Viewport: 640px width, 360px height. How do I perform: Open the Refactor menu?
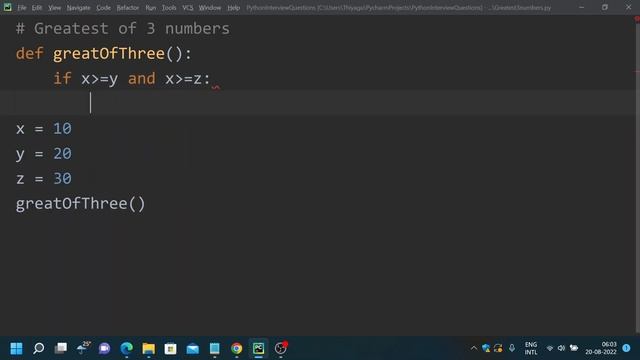128,8
